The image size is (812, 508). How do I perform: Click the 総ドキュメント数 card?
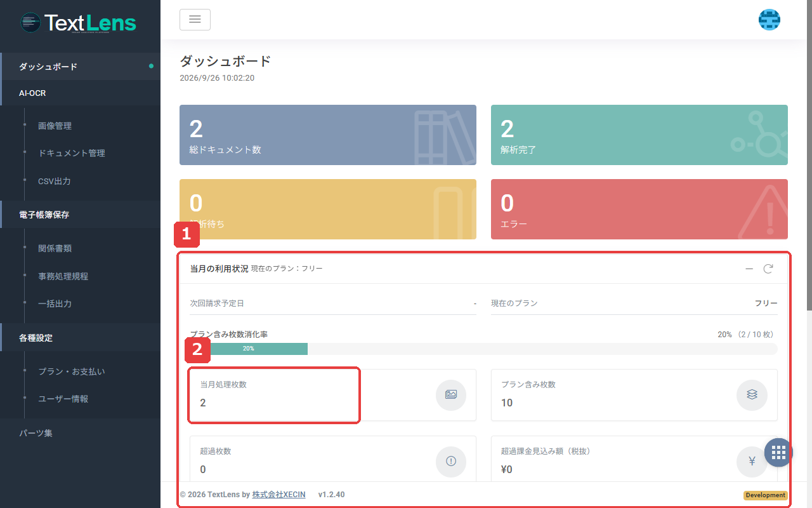[x=328, y=135]
